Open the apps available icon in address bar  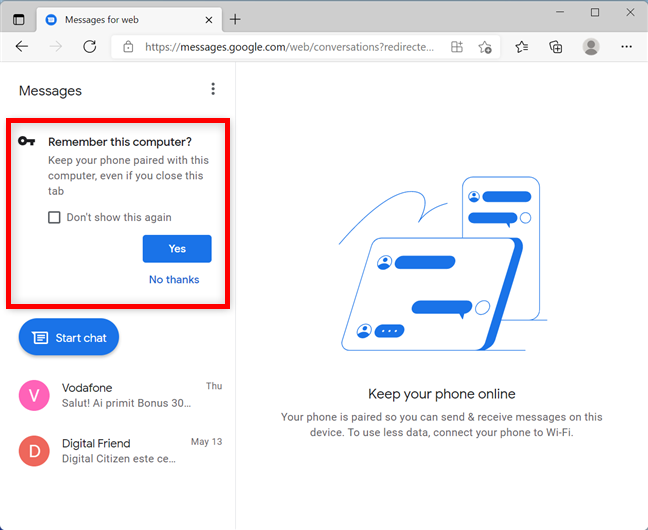(x=457, y=47)
